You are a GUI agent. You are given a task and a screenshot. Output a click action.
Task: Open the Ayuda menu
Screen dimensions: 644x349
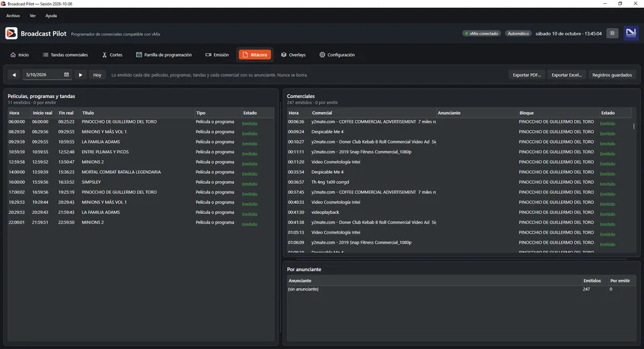pyautogui.click(x=51, y=15)
